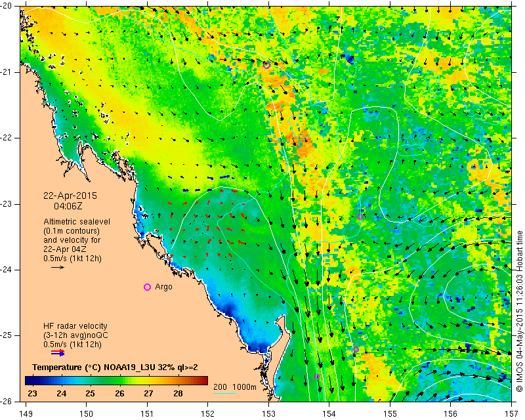This screenshot has width=525, height=420.
Task: Click the '28' colour bar tick label
Action: click(x=178, y=394)
